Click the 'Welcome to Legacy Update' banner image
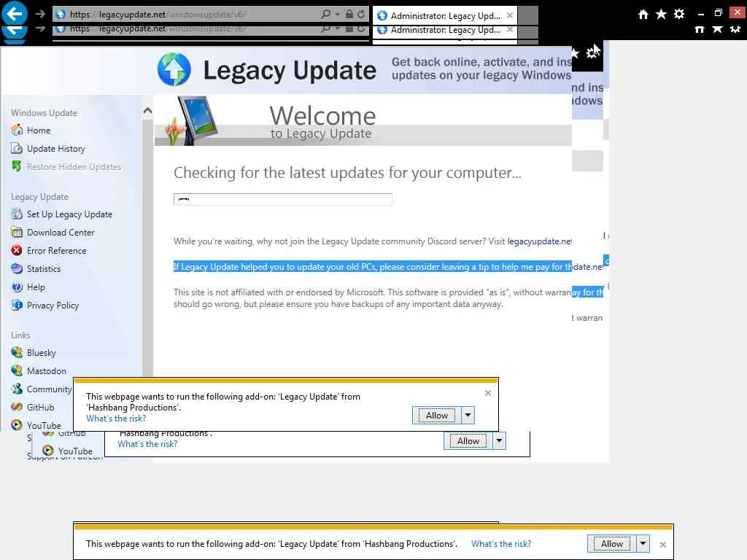The width and height of the screenshot is (747, 560). tap(363, 120)
